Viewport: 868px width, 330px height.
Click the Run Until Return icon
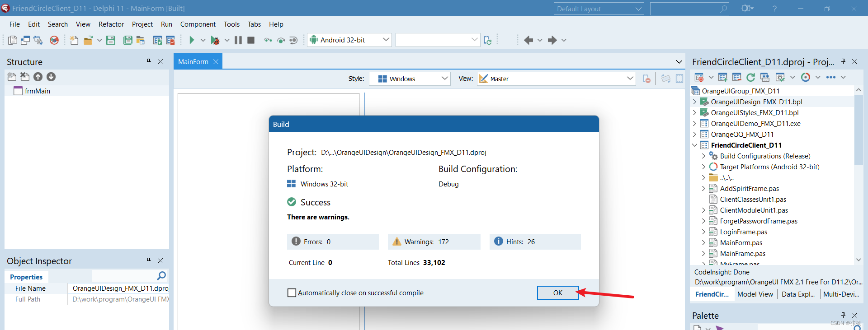coord(293,40)
